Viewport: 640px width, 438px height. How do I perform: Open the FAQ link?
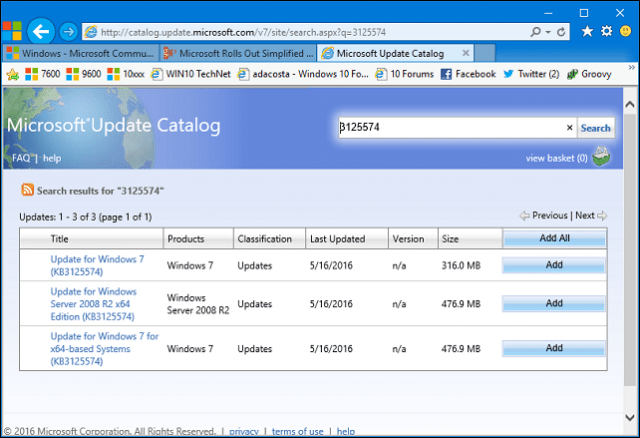click(21, 158)
